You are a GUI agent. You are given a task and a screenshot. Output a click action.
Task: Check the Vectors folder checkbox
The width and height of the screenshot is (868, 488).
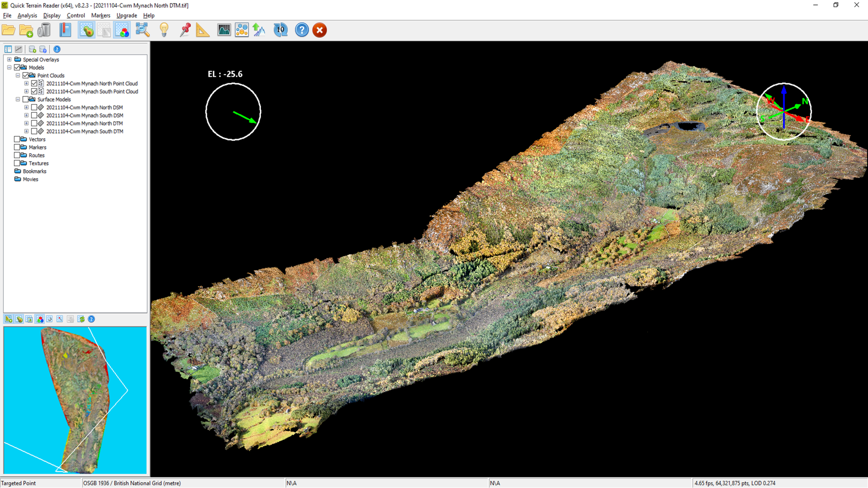pos(17,139)
